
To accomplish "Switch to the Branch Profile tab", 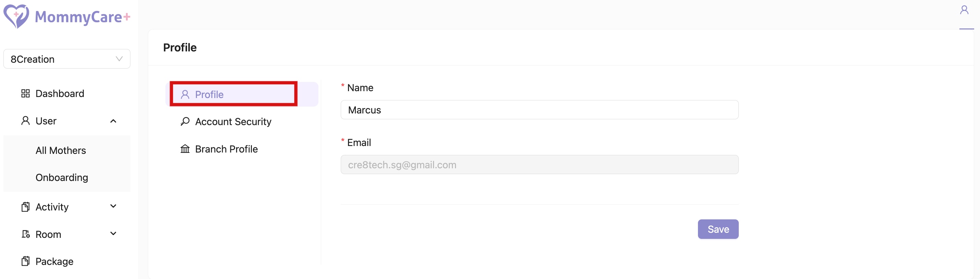I will [x=226, y=149].
